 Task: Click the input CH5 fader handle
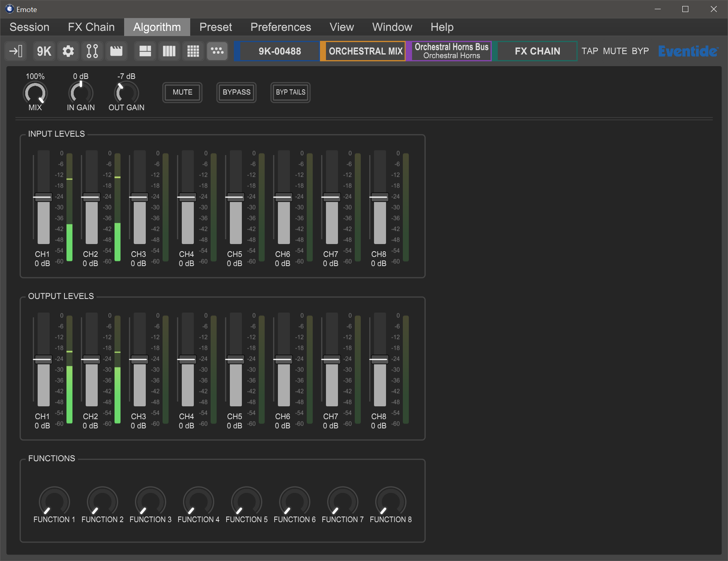tap(235, 197)
